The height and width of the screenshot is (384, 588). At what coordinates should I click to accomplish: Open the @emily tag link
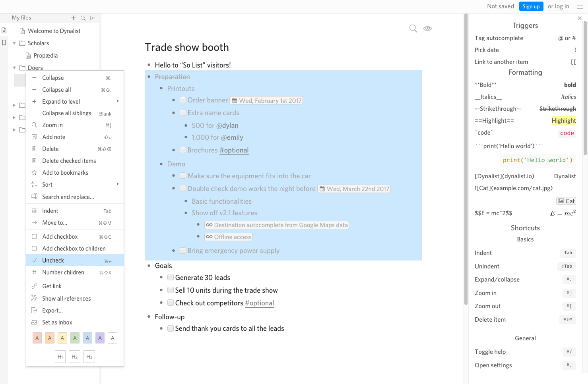pos(232,137)
